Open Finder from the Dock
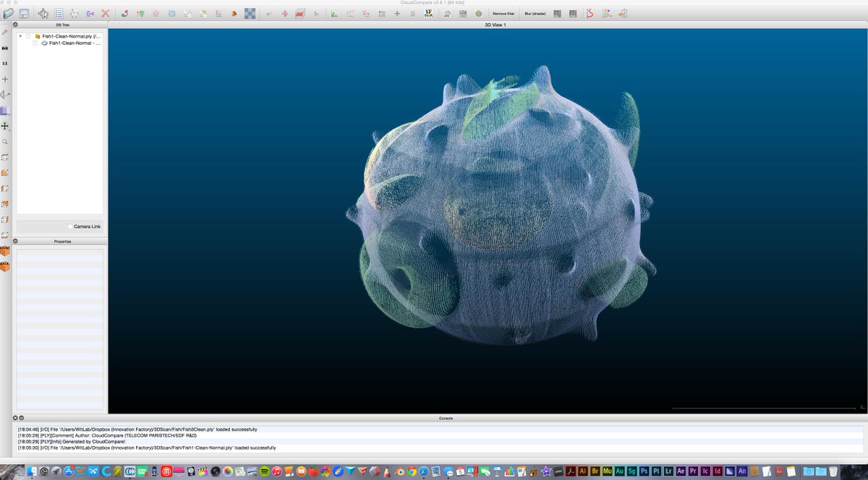Screen dimensions: 868x480 tap(32, 471)
